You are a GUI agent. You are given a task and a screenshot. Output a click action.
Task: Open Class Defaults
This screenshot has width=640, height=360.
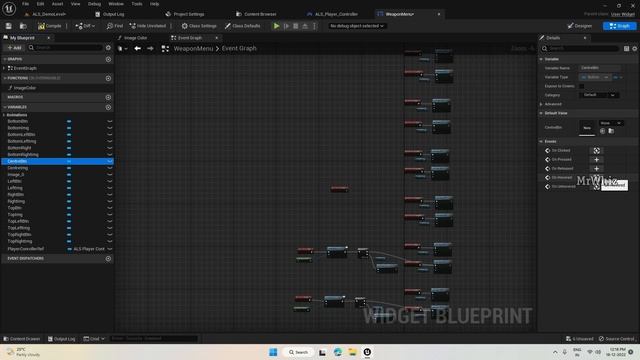click(x=242, y=26)
